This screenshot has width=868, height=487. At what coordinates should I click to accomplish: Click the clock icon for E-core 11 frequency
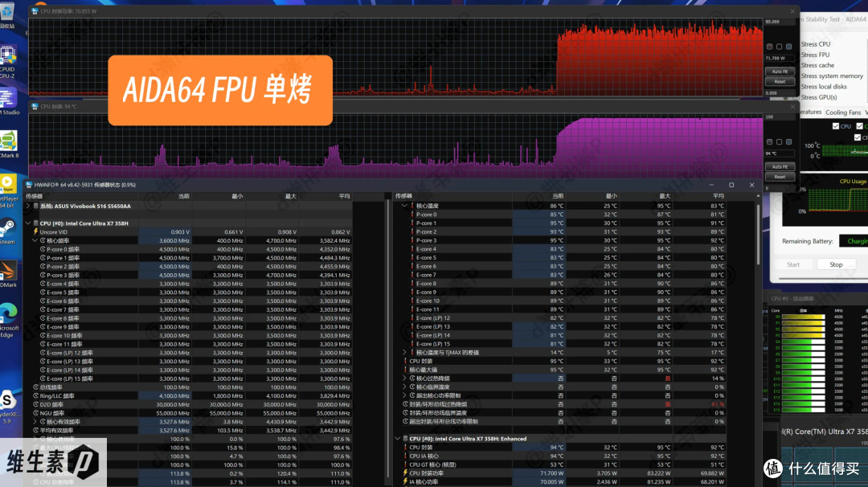[x=43, y=344]
